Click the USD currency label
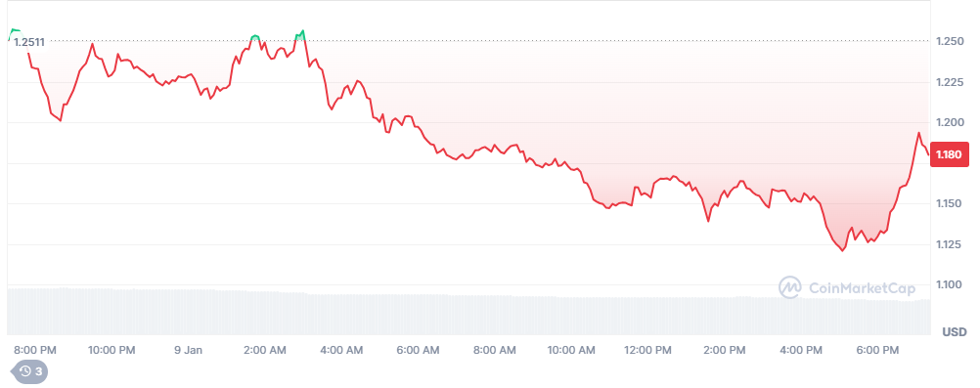The height and width of the screenshot is (388, 980). 955,331
